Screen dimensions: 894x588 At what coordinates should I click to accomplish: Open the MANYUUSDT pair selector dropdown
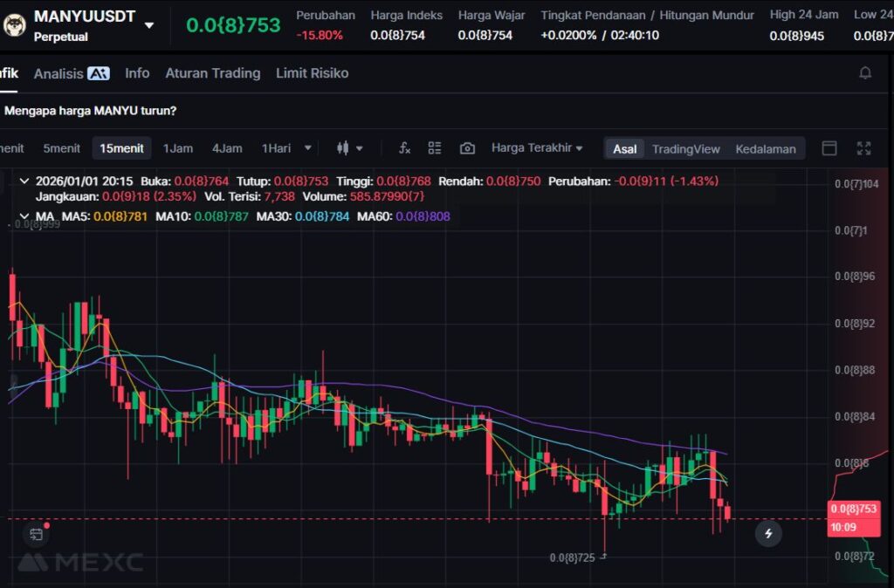point(149,25)
